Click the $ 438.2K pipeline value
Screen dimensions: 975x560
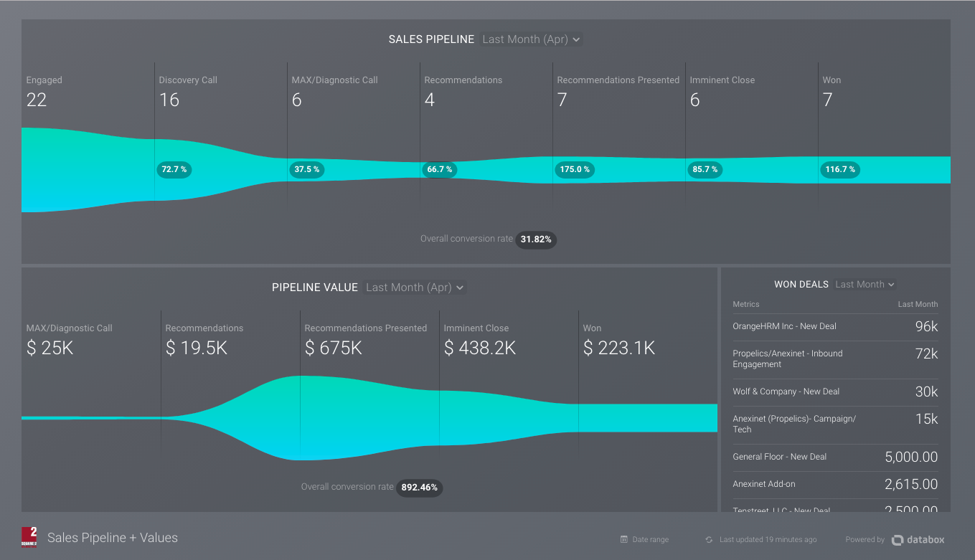pyautogui.click(x=480, y=348)
